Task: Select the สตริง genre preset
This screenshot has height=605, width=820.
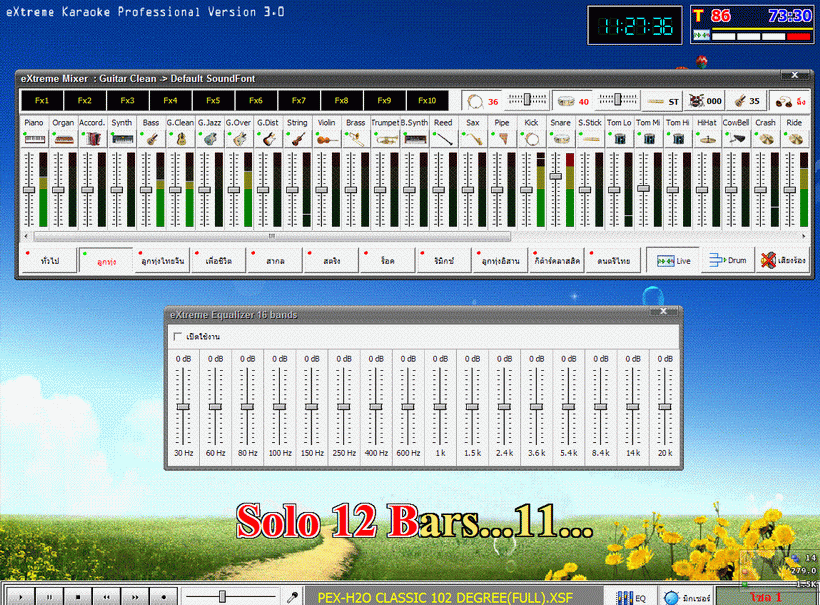Action: pos(332,260)
